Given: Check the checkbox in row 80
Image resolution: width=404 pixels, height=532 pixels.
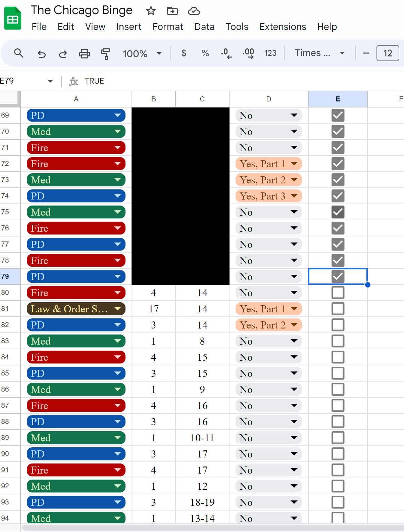Looking at the screenshot, I should (338, 293).
